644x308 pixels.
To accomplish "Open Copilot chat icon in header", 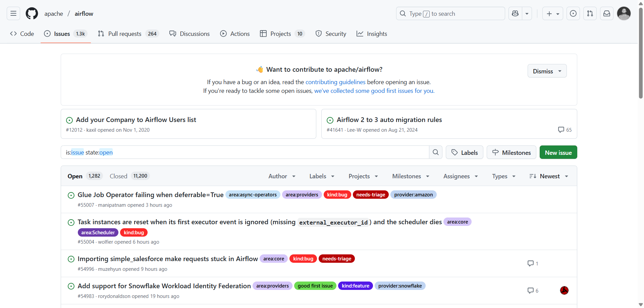I will coord(515,13).
